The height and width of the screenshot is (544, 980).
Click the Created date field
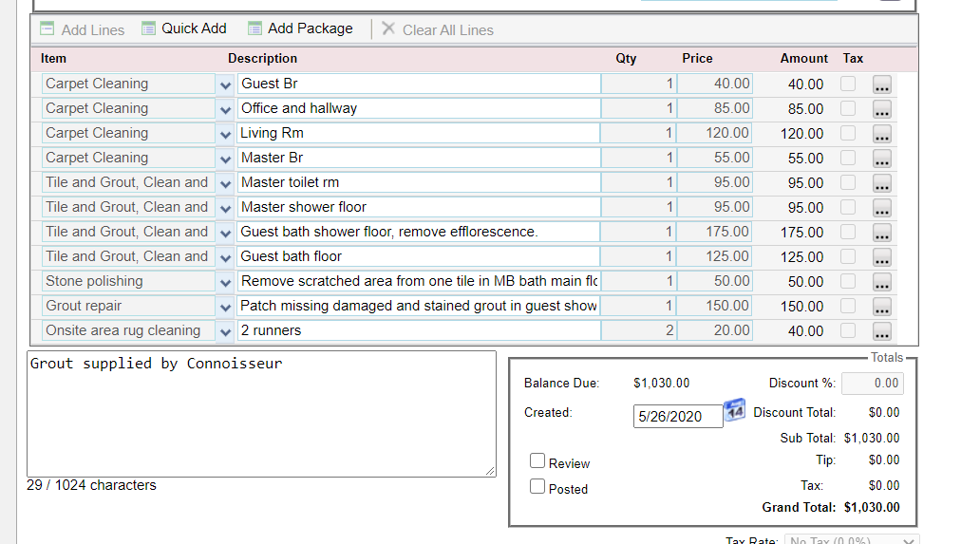point(677,417)
